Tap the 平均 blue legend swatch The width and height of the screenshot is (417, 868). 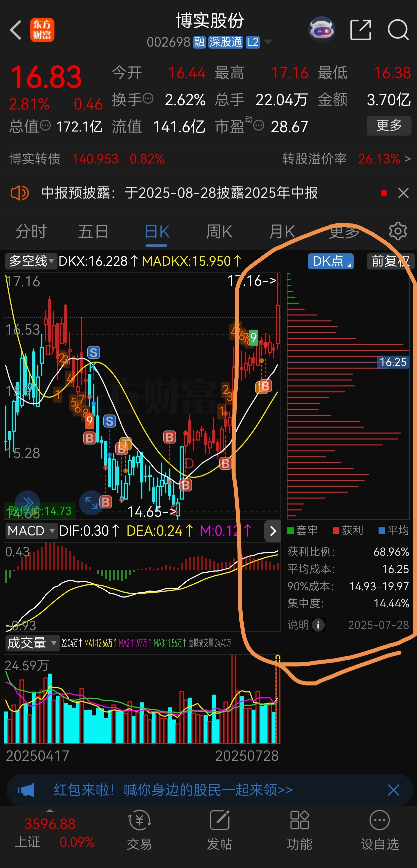[x=382, y=530]
